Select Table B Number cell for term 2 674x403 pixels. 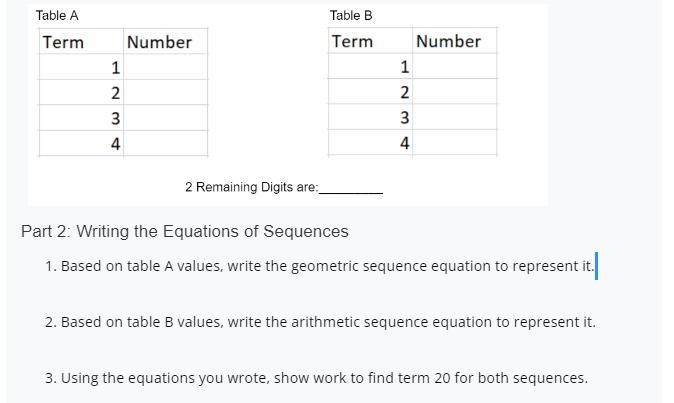pos(455,91)
